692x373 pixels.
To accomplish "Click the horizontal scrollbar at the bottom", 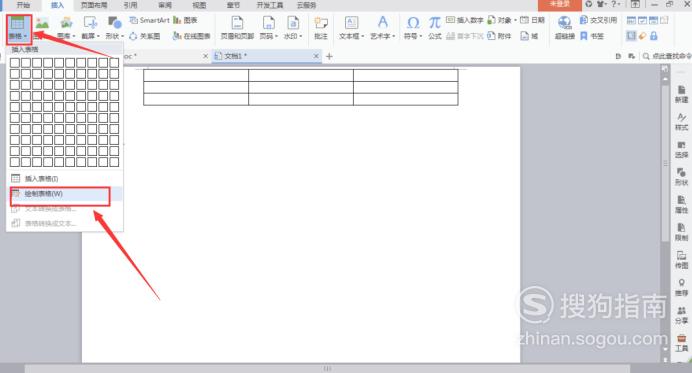I will [x=327, y=369].
